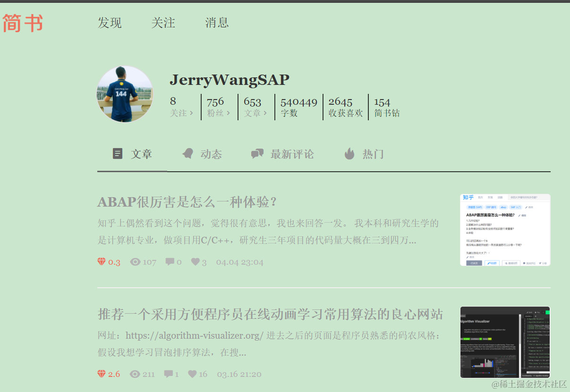Click the 04.04 23:04 timestamp
The height and width of the screenshot is (392, 570).
(240, 262)
